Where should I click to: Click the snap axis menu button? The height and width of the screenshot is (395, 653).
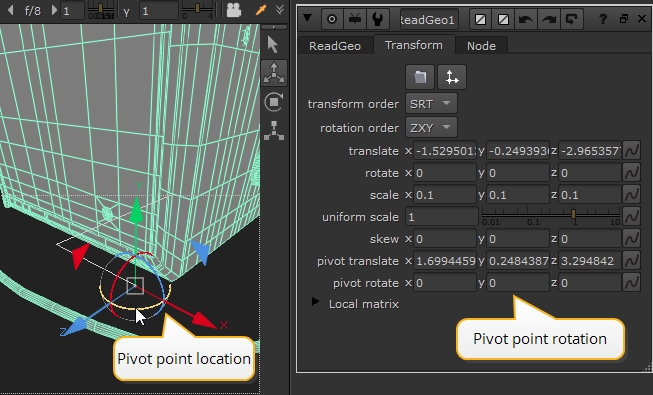[452, 77]
